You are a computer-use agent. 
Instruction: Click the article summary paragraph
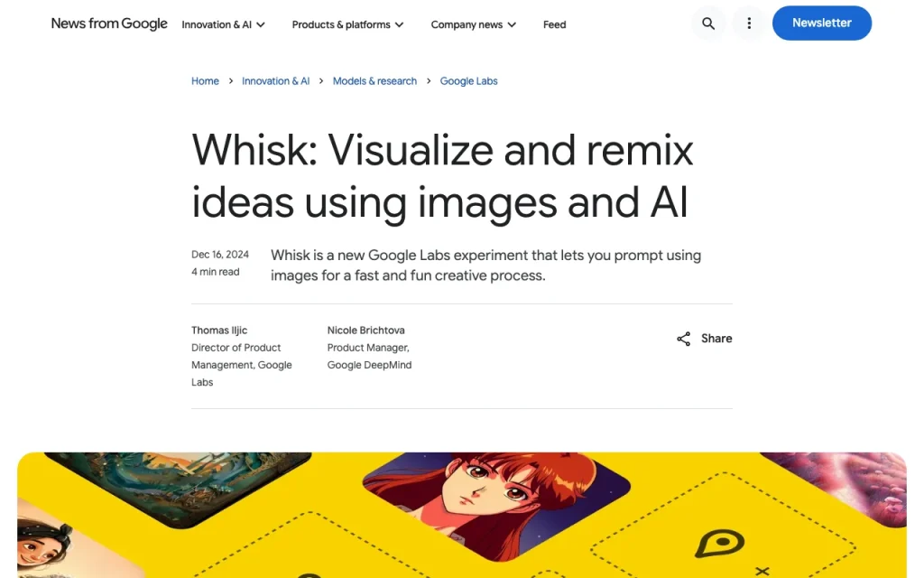[485, 266]
